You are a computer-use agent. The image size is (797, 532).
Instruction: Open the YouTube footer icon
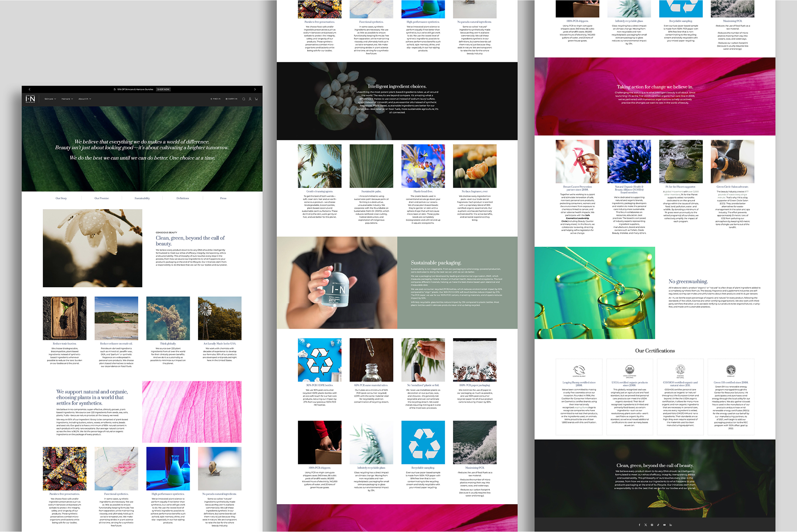pyautogui.click(x=664, y=525)
